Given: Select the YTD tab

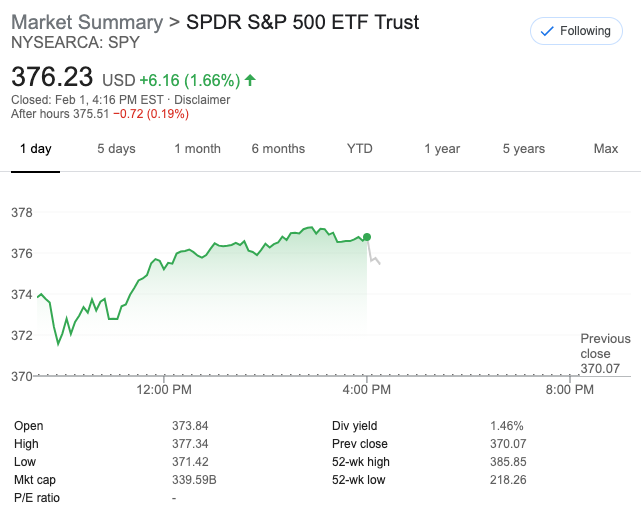Looking at the screenshot, I should 359,149.
